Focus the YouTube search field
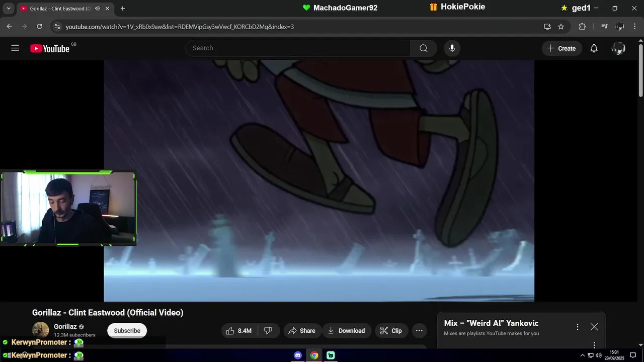The height and width of the screenshot is (362, 644). pos(298,48)
